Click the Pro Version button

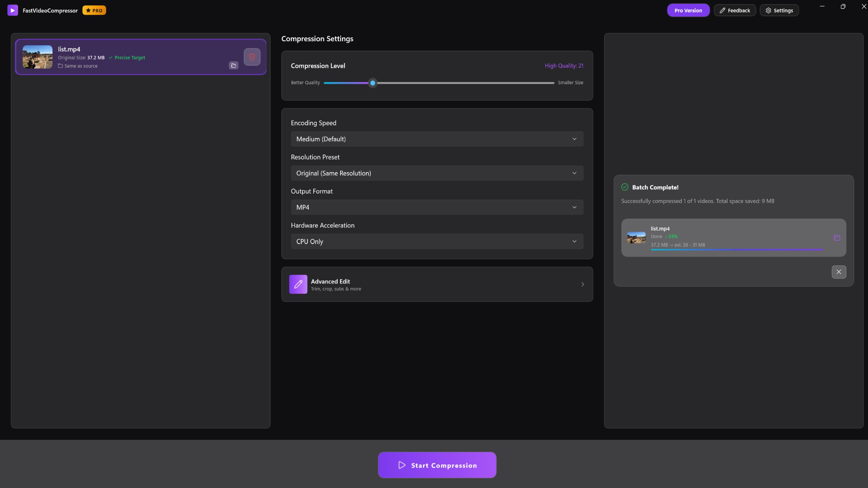688,10
